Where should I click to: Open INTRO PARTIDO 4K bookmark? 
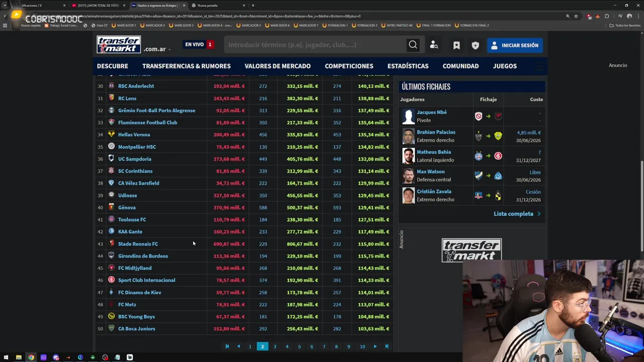(x=397, y=25)
